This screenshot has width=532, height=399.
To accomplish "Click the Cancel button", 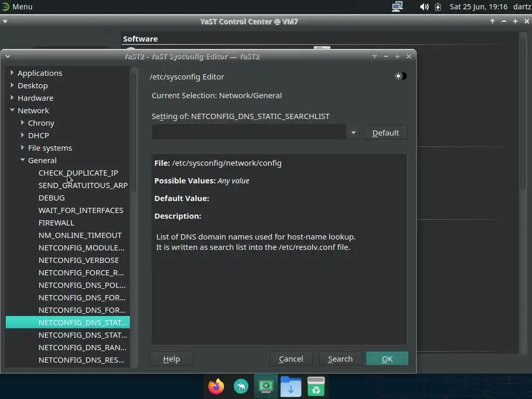I will 291,358.
